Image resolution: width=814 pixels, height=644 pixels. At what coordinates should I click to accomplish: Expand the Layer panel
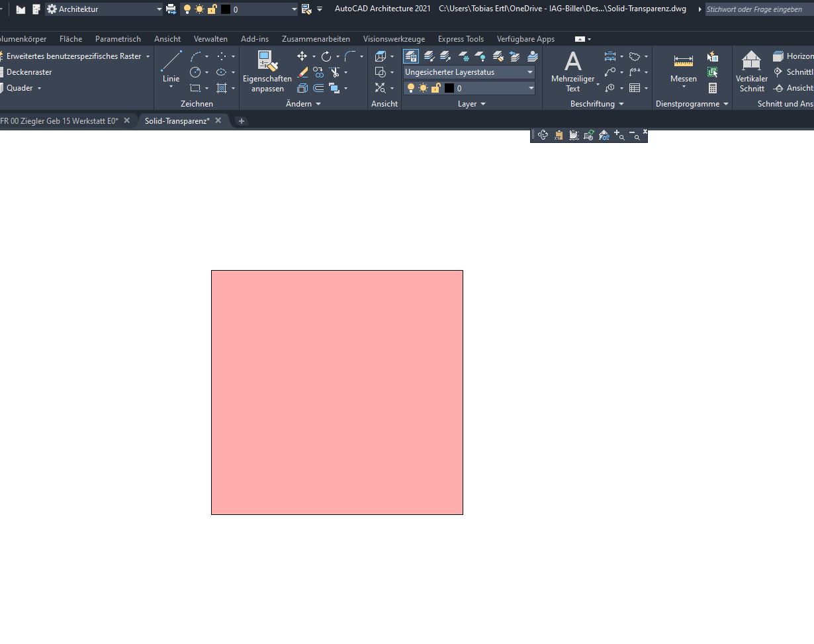(472, 104)
